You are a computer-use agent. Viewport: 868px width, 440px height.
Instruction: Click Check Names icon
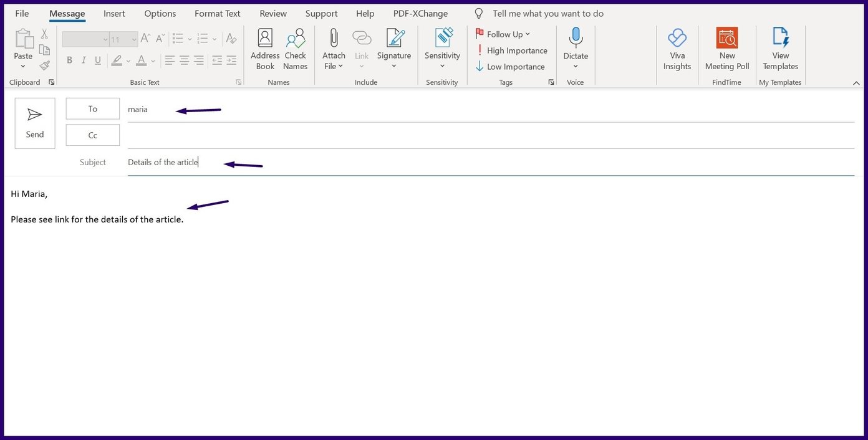click(295, 49)
